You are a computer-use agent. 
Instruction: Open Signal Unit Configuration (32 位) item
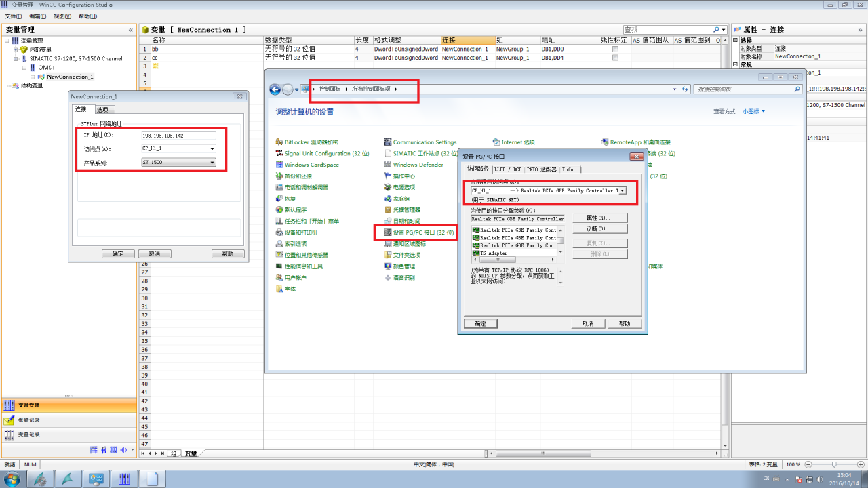click(x=322, y=154)
